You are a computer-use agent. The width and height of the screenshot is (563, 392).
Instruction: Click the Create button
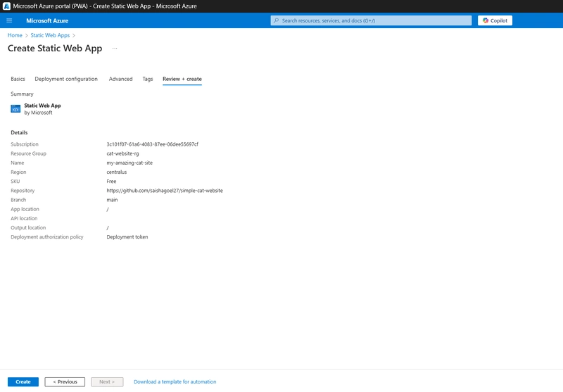[23, 381]
